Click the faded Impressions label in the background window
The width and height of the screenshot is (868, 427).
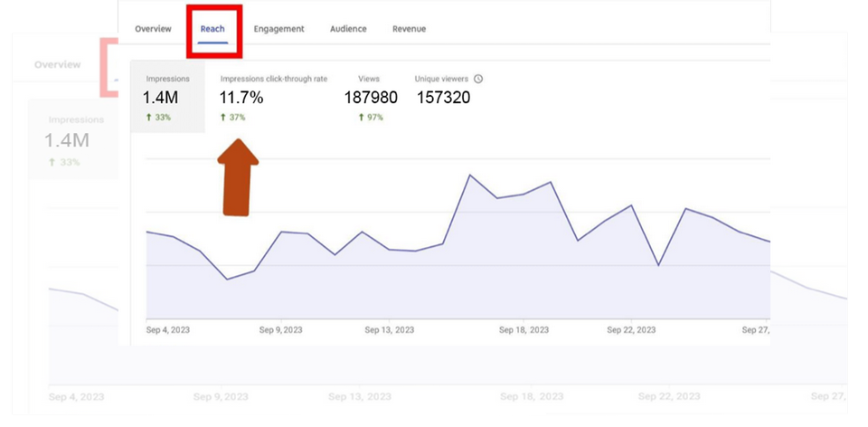point(76,119)
